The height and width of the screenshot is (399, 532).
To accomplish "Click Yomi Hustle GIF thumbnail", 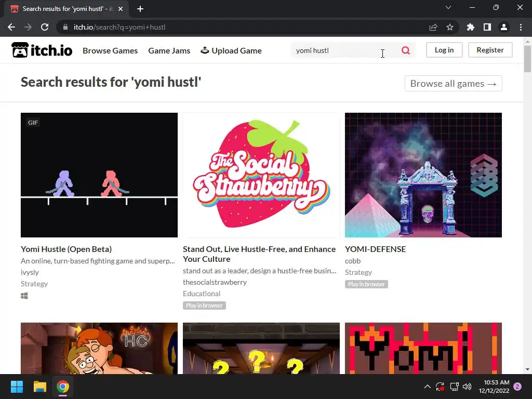I will (x=99, y=175).
